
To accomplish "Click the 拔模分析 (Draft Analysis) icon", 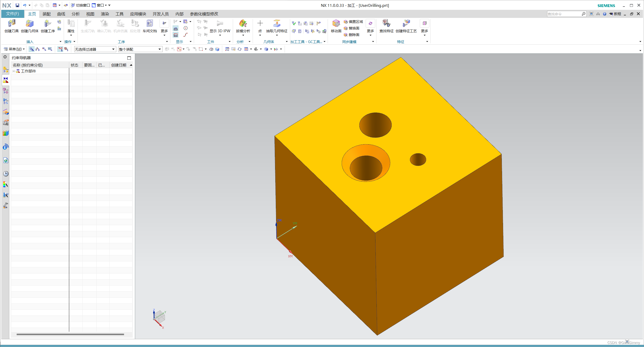I will point(243,24).
